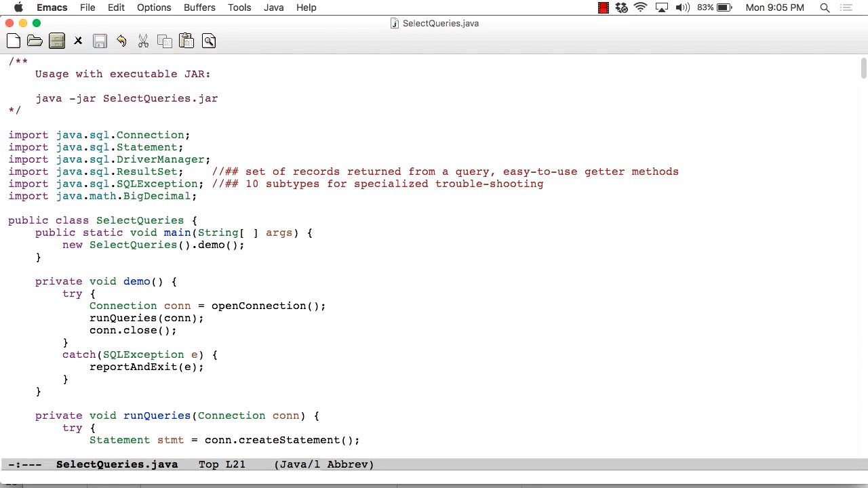The width and height of the screenshot is (868, 488).
Task: Click the Mon 9:05 PM clock
Action: 774,7
